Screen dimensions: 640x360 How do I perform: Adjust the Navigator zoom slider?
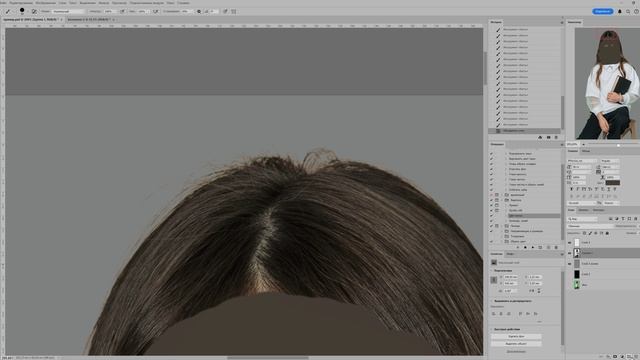click(618, 144)
